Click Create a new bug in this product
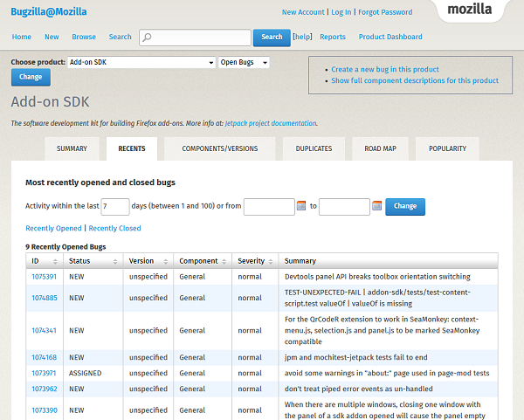This screenshot has width=524, height=420. click(384, 70)
